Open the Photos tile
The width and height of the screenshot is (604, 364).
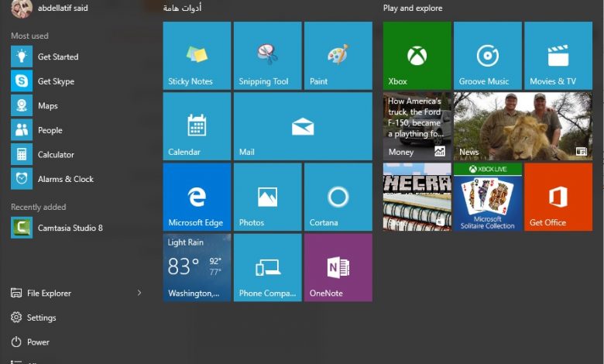268,197
